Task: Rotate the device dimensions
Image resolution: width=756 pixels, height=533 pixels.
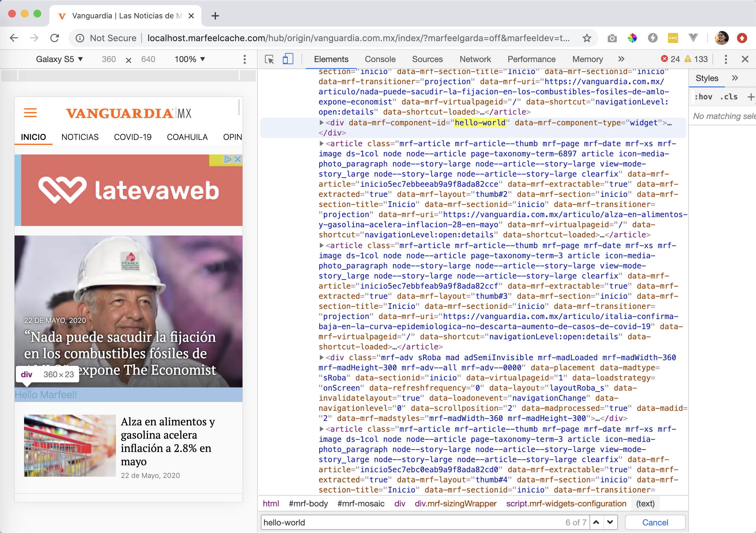Action: tap(129, 60)
